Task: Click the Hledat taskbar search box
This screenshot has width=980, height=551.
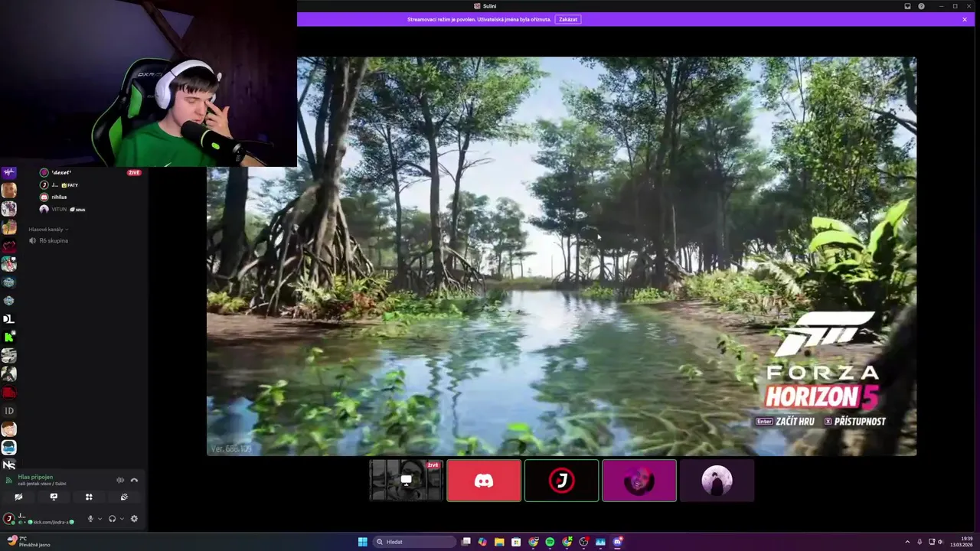Action: tap(414, 542)
